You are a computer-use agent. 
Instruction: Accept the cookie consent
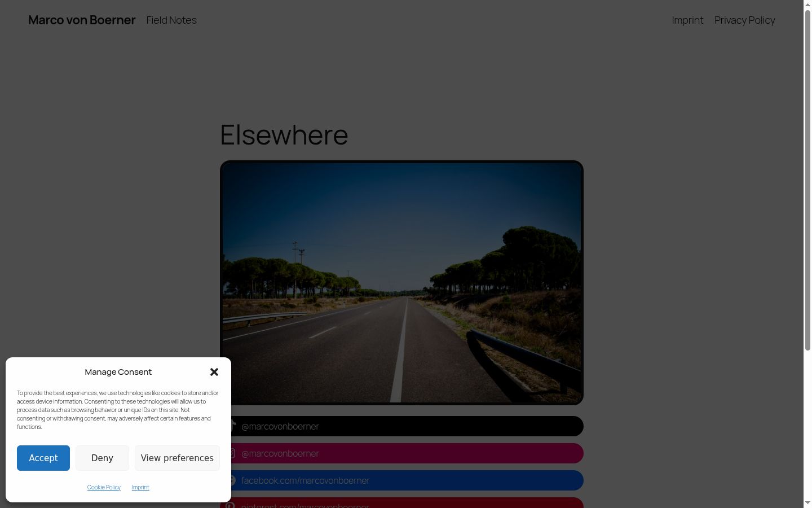tap(43, 458)
